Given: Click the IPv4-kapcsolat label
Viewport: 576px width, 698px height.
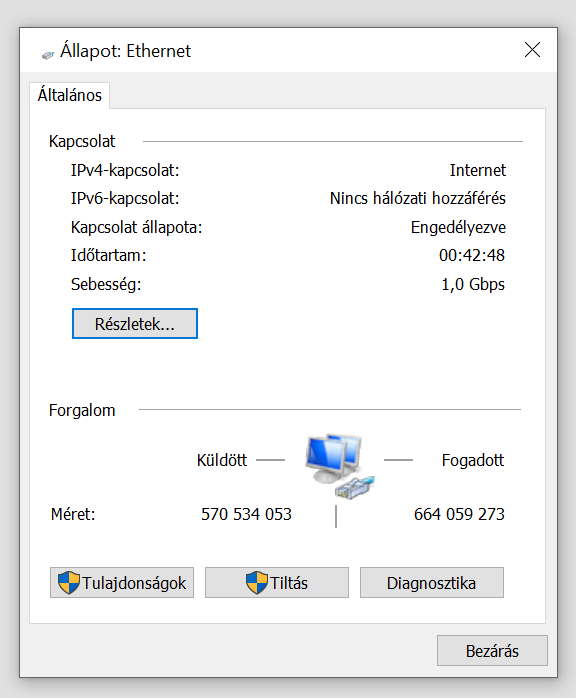Looking at the screenshot, I should point(125,170).
